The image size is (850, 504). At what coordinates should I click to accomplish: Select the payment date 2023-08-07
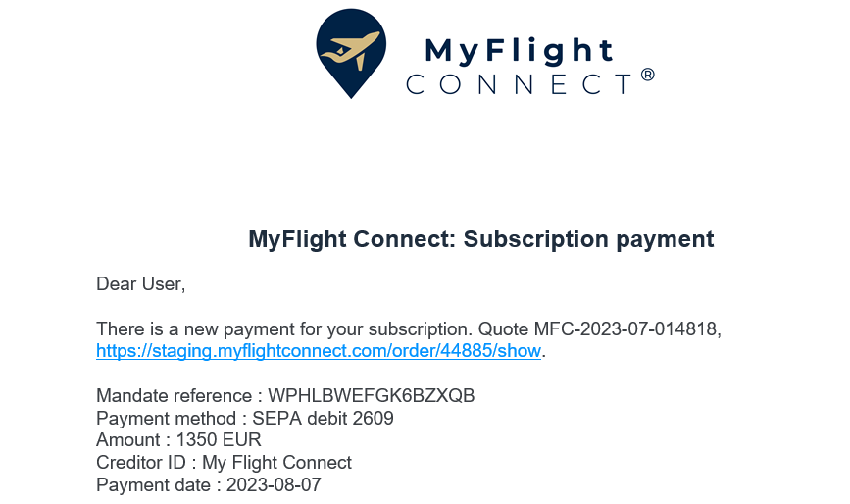coord(274,484)
